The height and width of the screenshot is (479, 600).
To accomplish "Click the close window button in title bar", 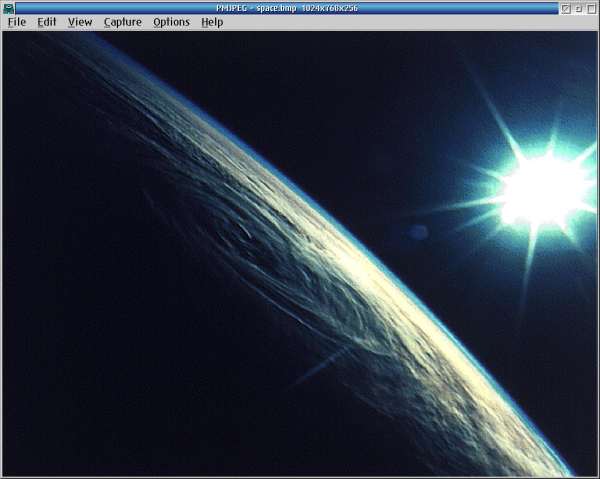I will [566, 7].
